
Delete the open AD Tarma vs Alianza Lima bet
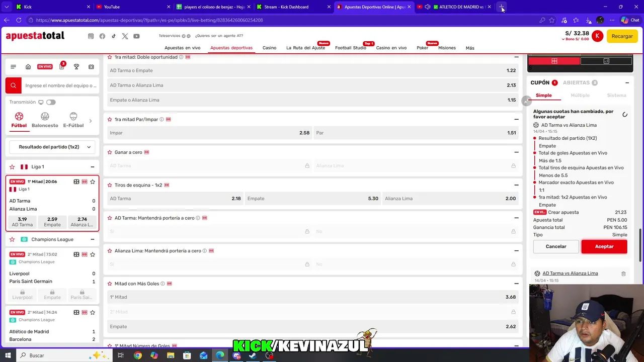pos(623,274)
